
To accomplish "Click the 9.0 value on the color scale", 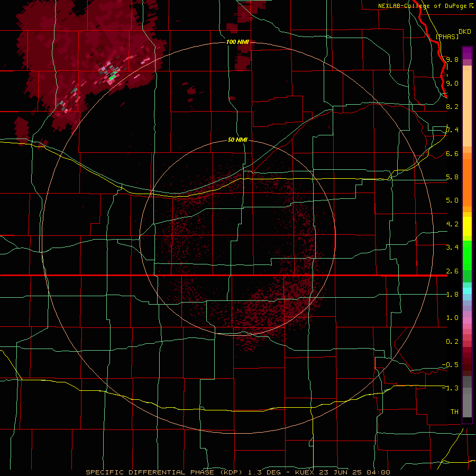I will [452, 83].
